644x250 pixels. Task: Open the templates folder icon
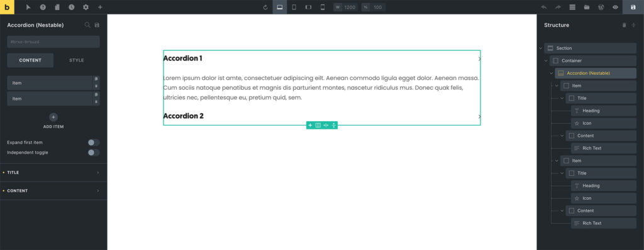click(587, 8)
